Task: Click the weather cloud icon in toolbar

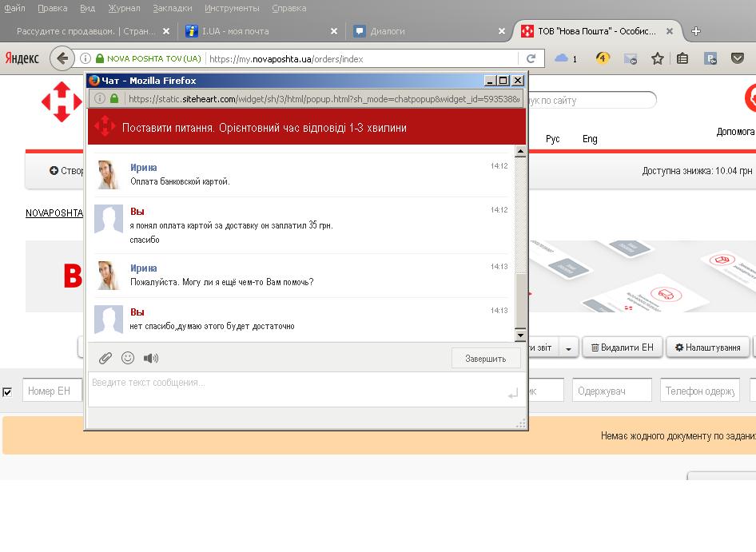Action: point(562,58)
